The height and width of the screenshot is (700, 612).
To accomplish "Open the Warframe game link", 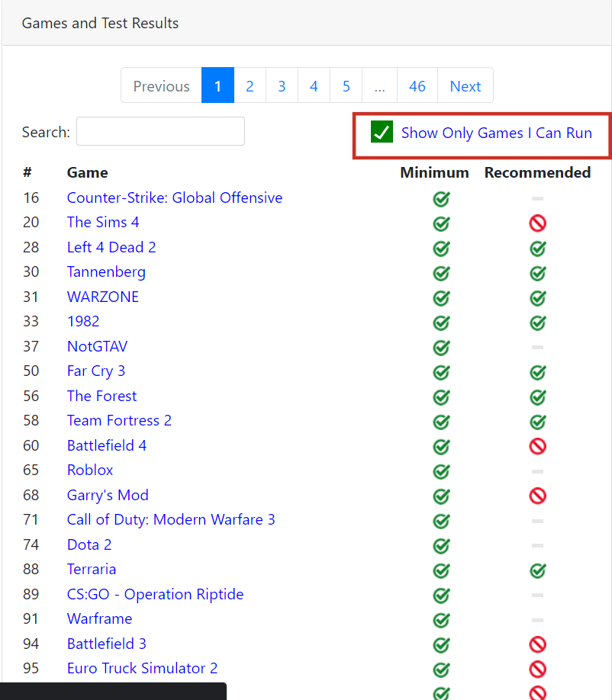I will [x=100, y=618].
